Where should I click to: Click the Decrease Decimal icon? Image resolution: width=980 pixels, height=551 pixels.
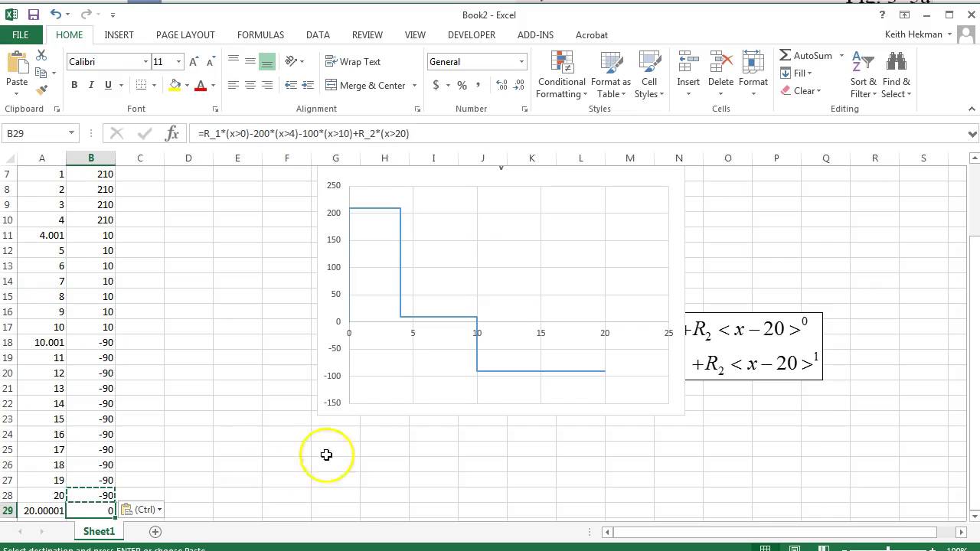pyautogui.click(x=520, y=85)
